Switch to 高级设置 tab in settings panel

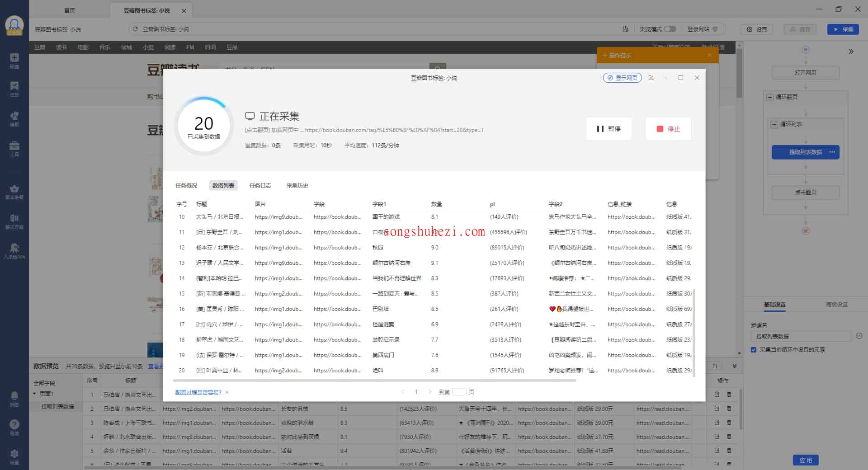(x=837, y=304)
